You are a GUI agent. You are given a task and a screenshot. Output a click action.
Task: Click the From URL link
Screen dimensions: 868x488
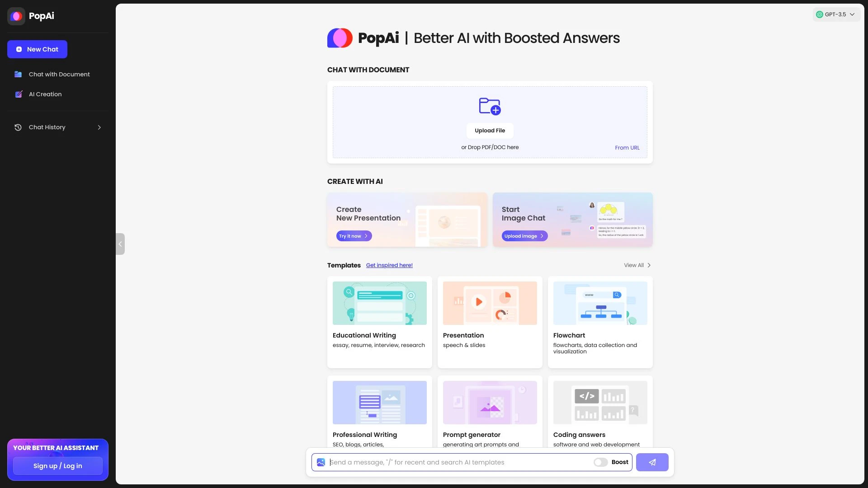(x=627, y=148)
